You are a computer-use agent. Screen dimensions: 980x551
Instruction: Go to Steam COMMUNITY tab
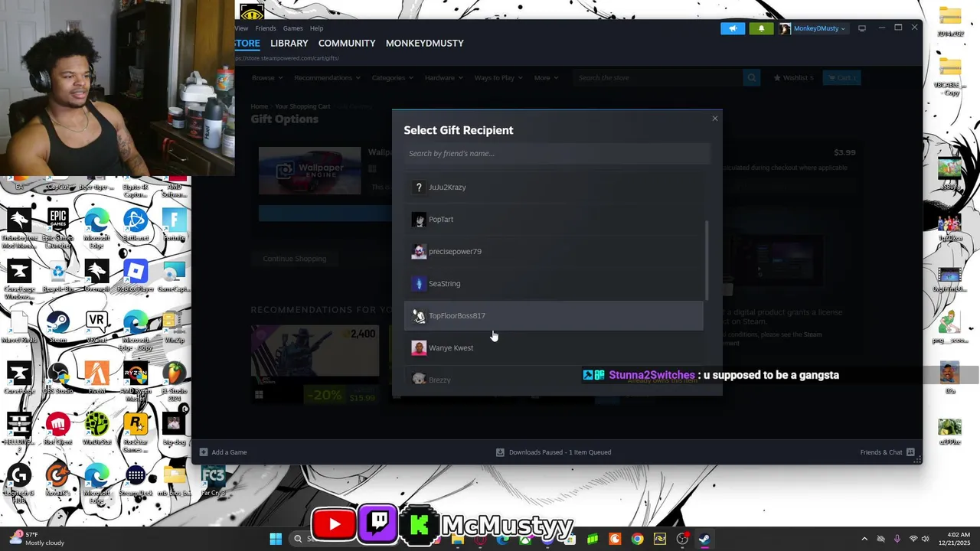coord(347,44)
